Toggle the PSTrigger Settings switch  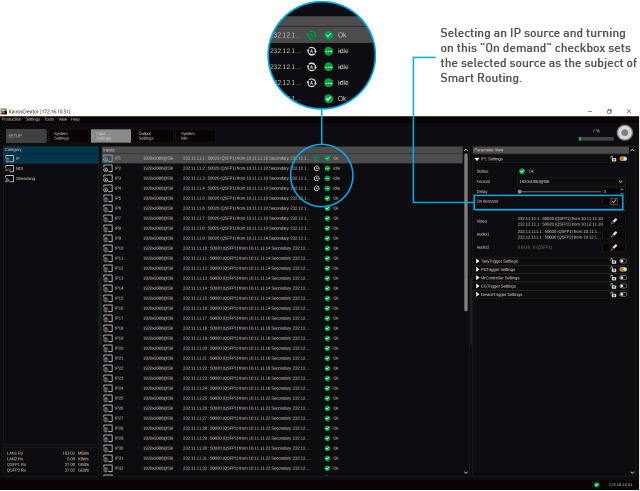(623, 269)
